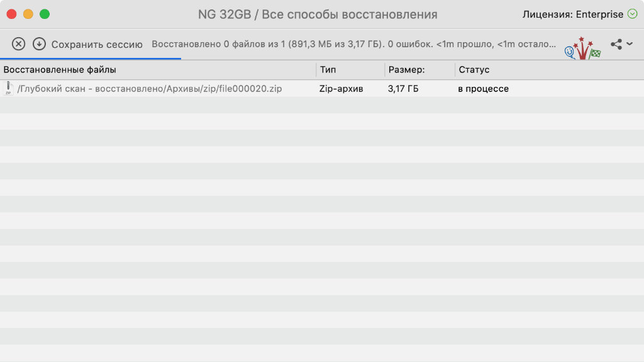The height and width of the screenshot is (362, 644).
Task: Click the 'Сохранить сессию' text button
Action: [97, 45]
